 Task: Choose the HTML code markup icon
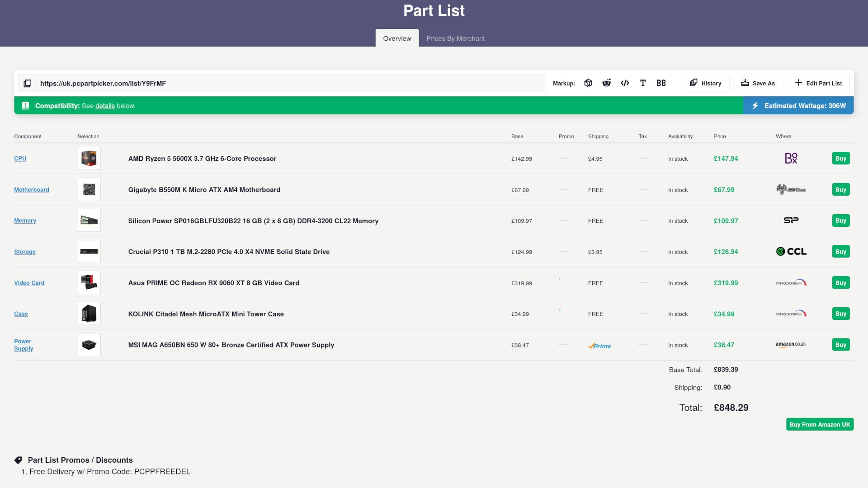625,83
